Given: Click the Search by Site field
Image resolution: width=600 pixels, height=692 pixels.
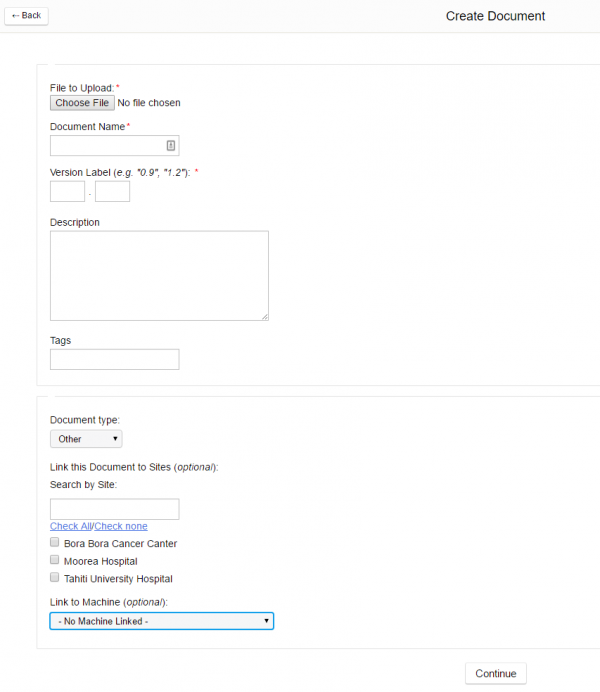Looking at the screenshot, I should (x=115, y=509).
